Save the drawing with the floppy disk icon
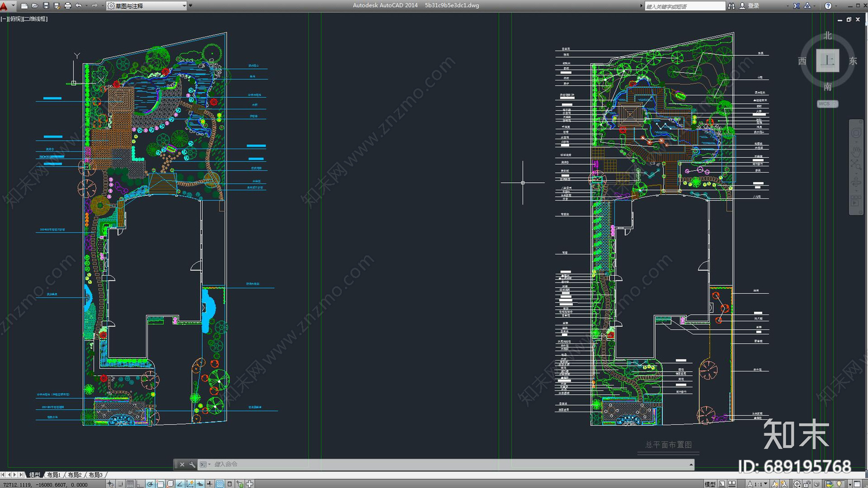 46,5
